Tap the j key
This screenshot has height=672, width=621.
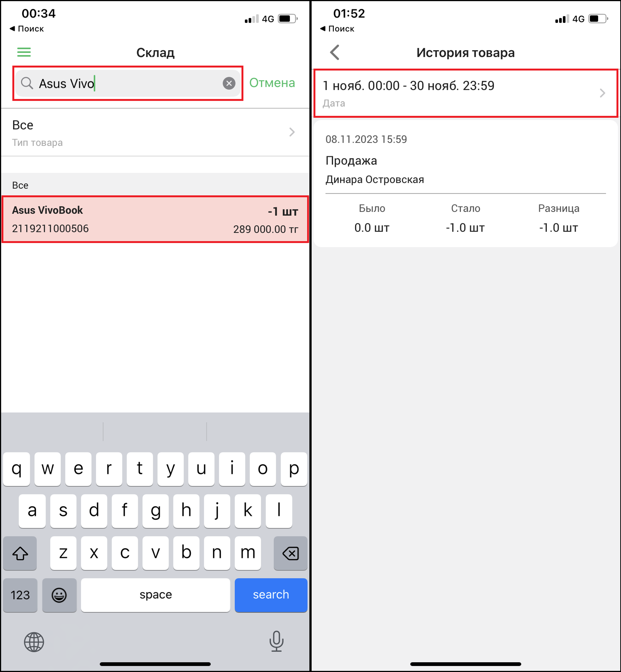pyautogui.click(x=217, y=511)
